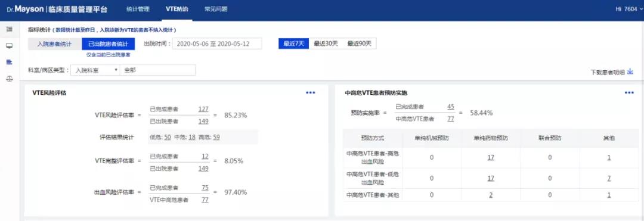This screenshot has height=221, width=644.
Task: Open 17 单纯药物预防 for 低危出血风险 row
Action: [490, 178]
